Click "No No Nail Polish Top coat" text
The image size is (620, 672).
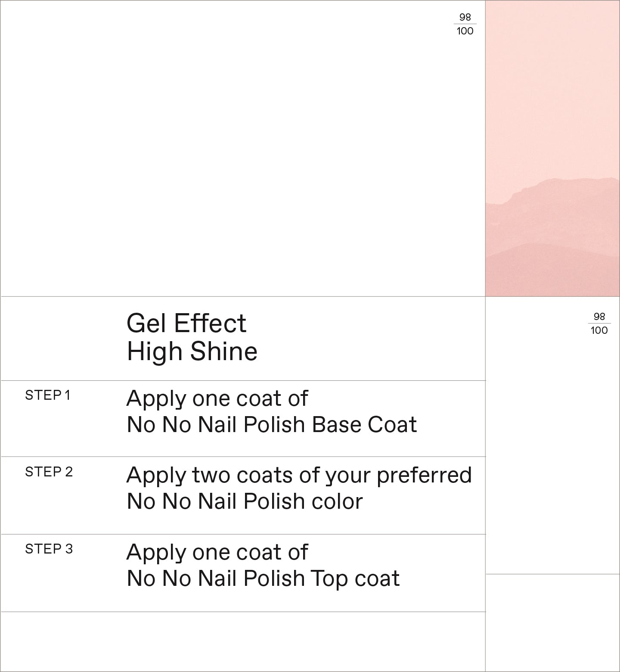tap(263, 579)
